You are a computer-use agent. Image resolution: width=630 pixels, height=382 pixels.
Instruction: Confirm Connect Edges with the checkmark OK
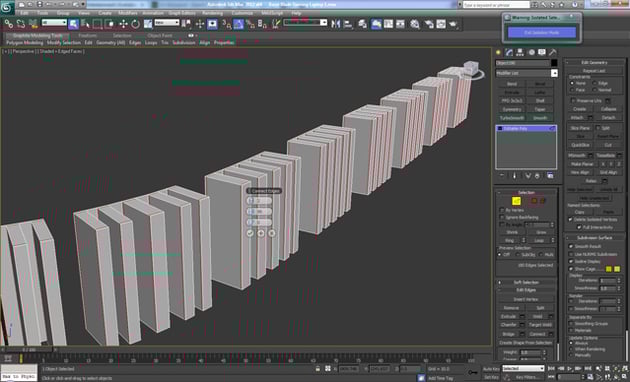coord(250,233)
